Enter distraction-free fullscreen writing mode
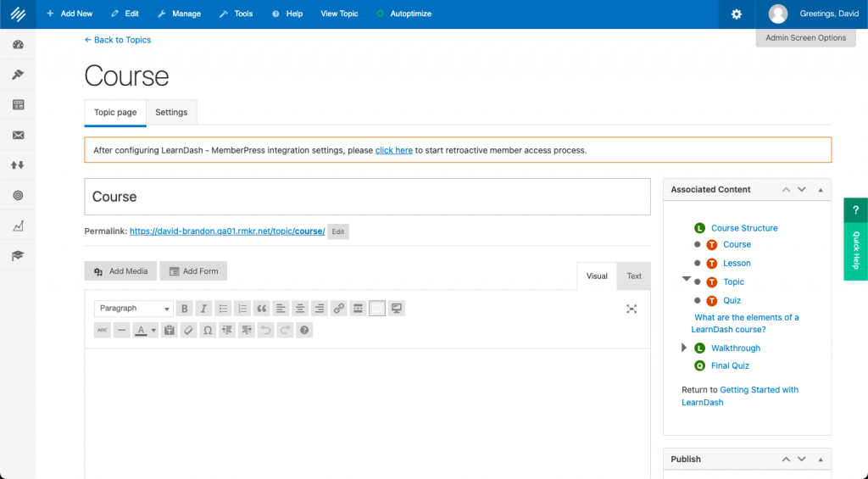Image resolution: width=868 pixels, height=479 pixels. 632,309
